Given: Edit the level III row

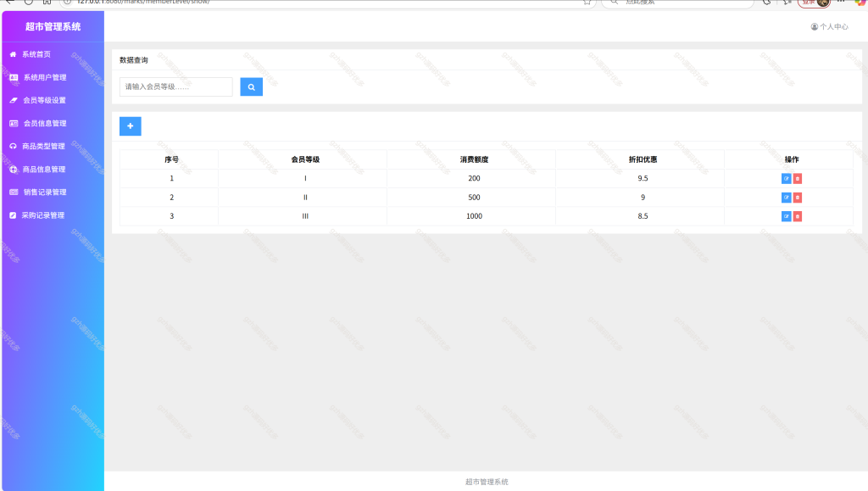Looking at the screenshot, I should tap(786, 216).
